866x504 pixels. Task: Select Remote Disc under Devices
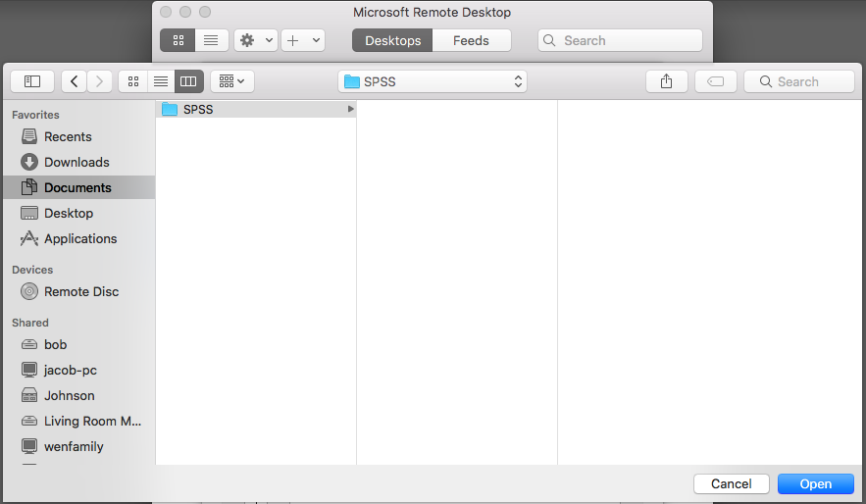point(81,291)
